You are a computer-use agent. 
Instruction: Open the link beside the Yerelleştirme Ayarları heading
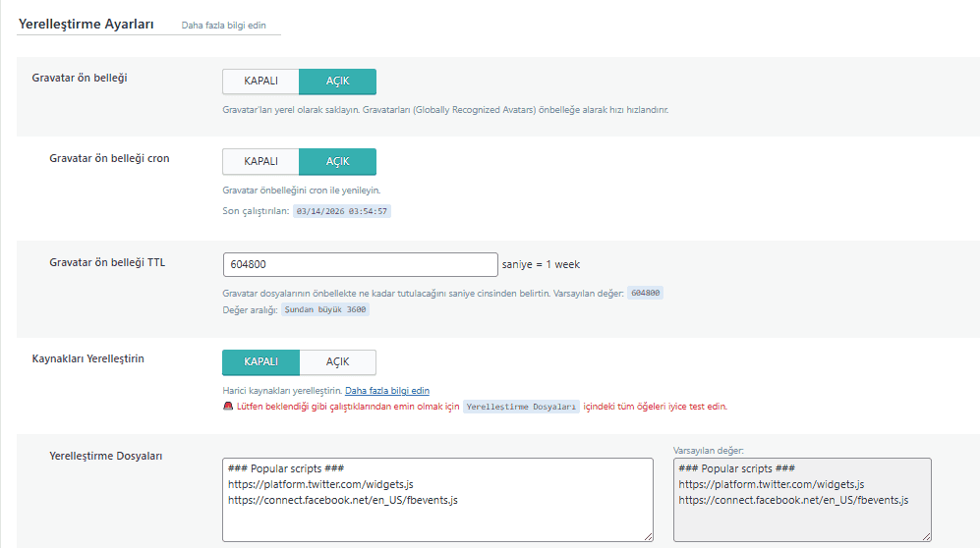click(223, 25)
